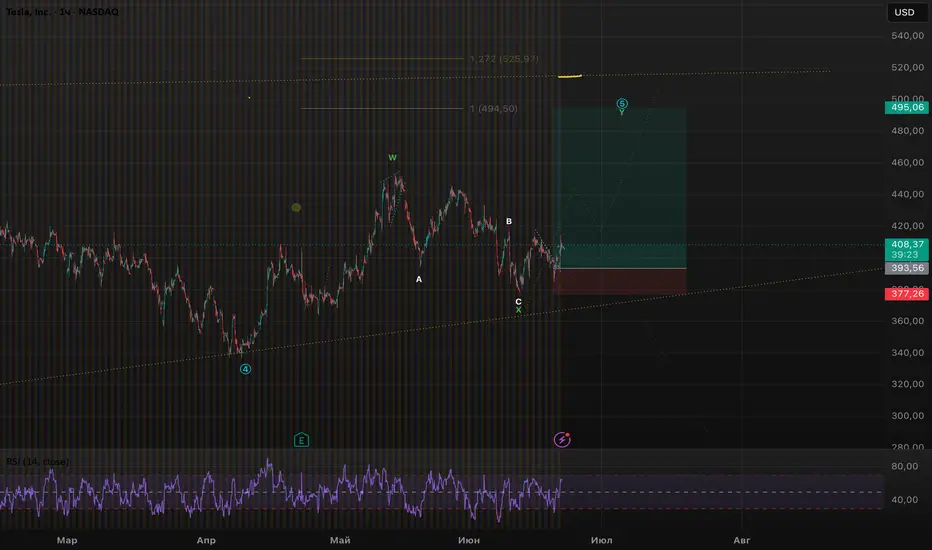Click the green W wave label
The width and height of the screenshot is (932, 550).
coord(392,158)
